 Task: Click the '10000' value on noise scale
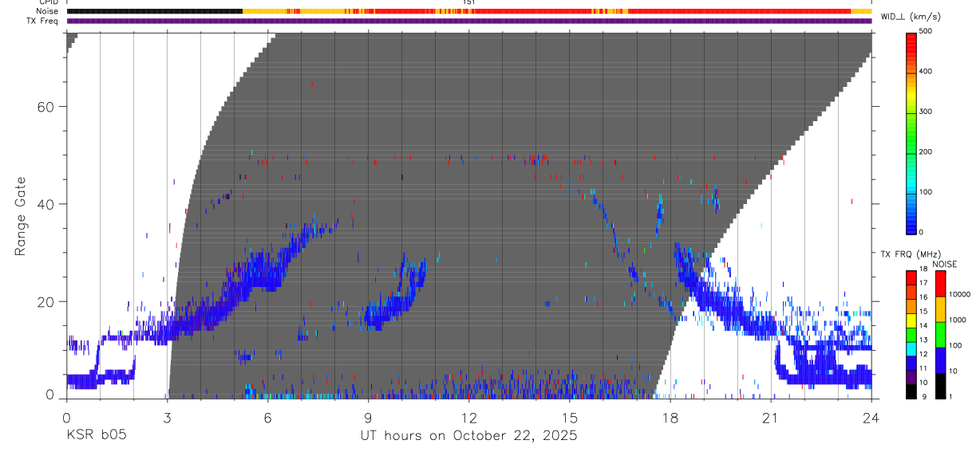(x=960, y=294)
